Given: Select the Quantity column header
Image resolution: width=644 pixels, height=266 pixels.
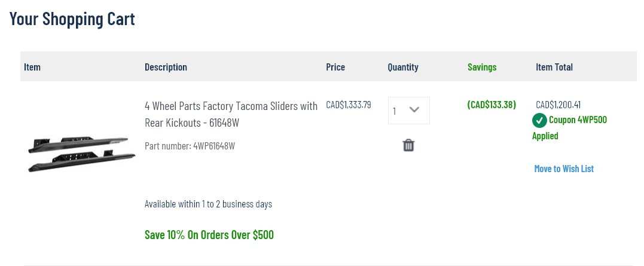Looking at the screenshot, I should [x=403, y=67].
